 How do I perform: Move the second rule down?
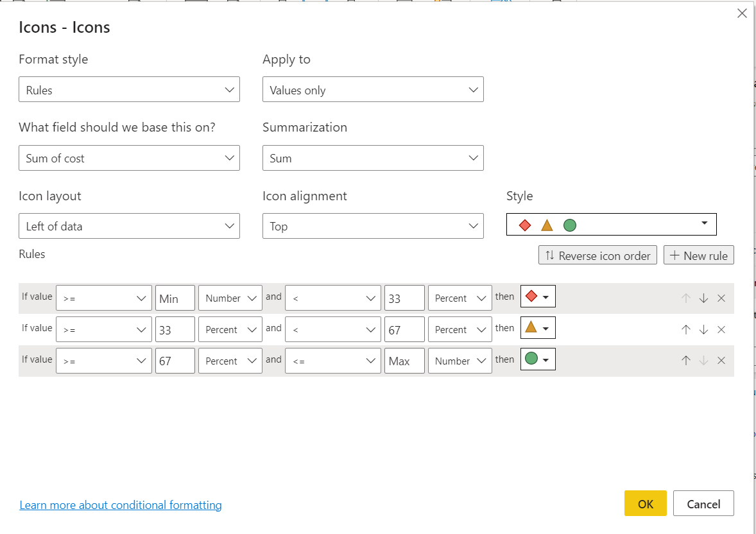(703, 329)
